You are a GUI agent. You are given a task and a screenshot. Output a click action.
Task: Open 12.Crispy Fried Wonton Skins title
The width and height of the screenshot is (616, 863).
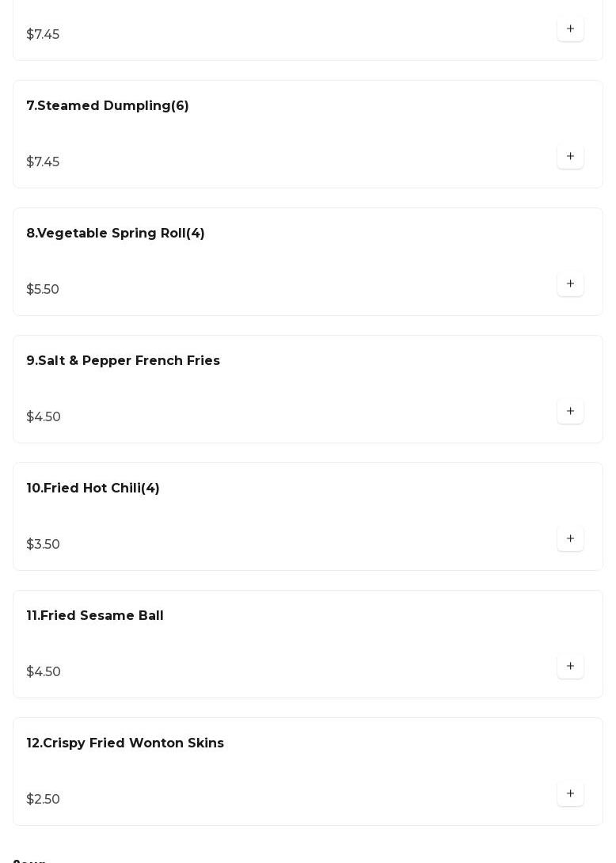tap(125, 743)
